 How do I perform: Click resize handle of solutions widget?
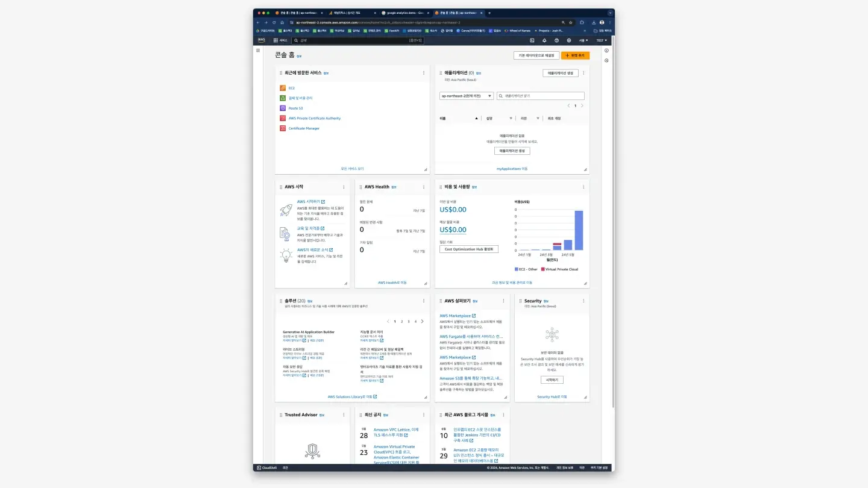pyautogui.click(x=426, y=397)
